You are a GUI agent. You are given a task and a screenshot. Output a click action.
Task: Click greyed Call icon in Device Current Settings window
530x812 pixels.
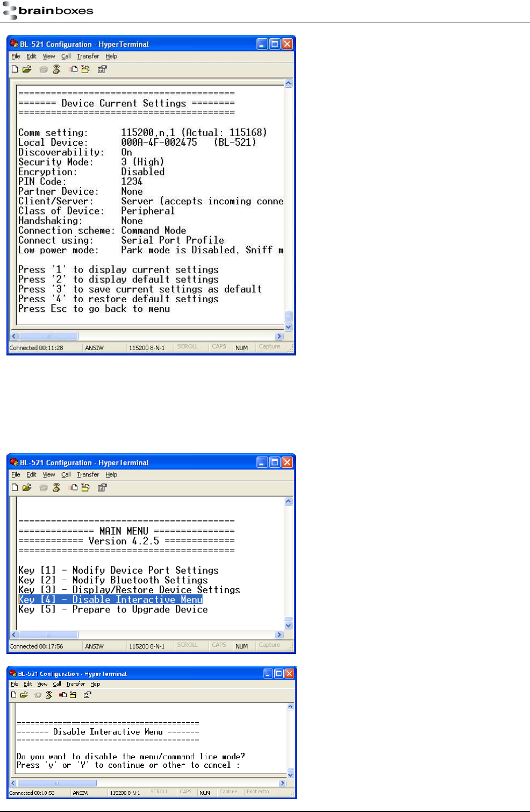(x=44, y=69)
